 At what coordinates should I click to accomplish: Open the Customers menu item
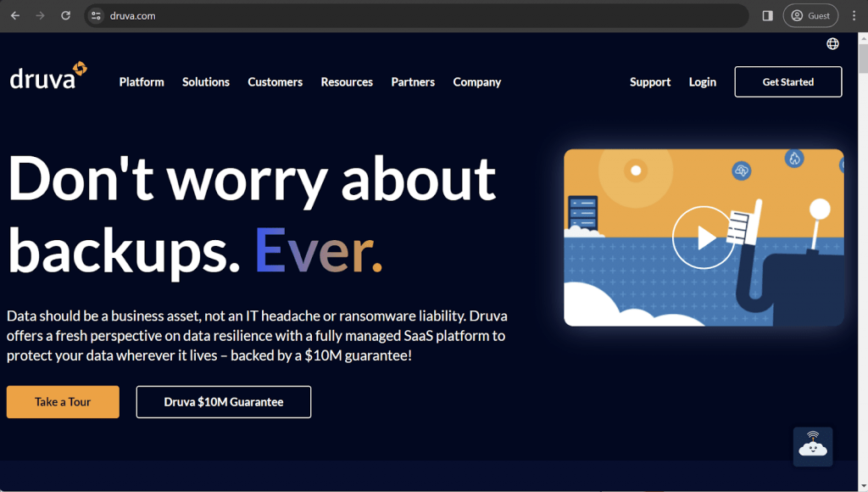click(275, 82)
